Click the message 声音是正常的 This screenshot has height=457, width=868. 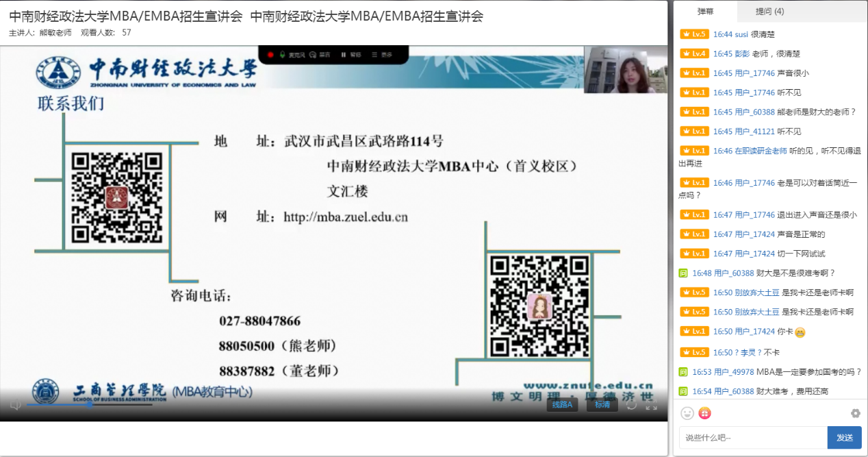click(x=802, y=234)
